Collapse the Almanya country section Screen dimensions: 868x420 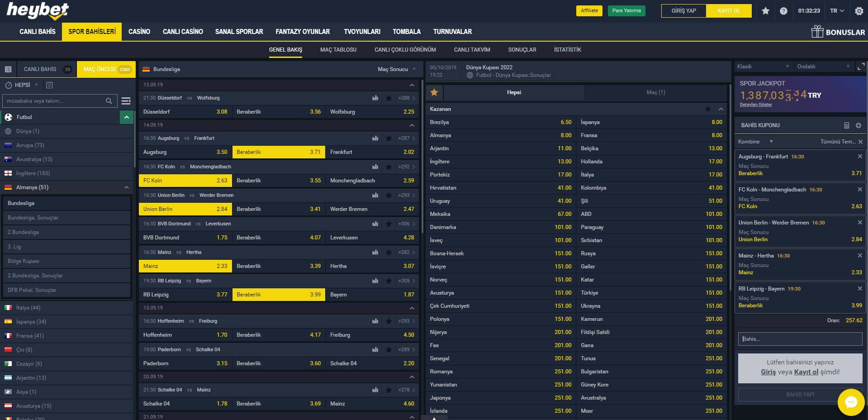coord(126,187)
